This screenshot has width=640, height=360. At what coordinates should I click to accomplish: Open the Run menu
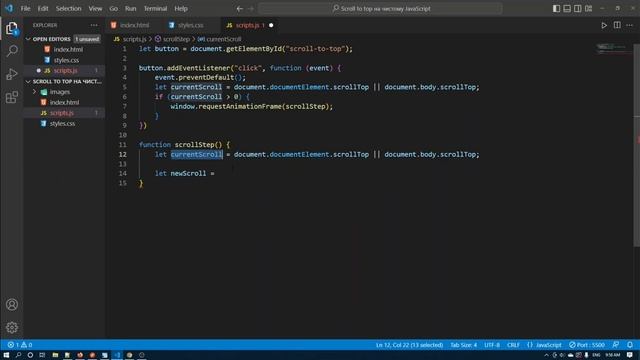[131, 9]
